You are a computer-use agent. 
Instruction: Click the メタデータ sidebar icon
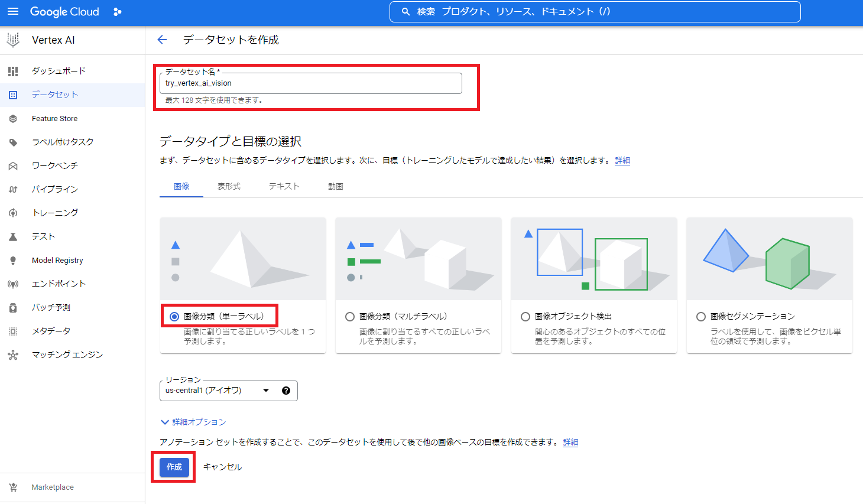tap(13, 331)
